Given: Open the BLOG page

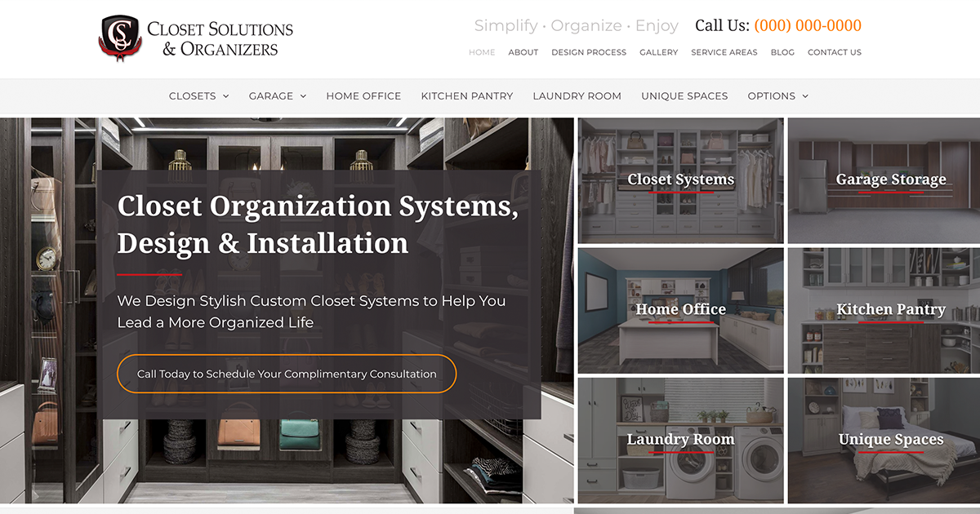Looking at the screenshot, I should click(x=782, y=51).
